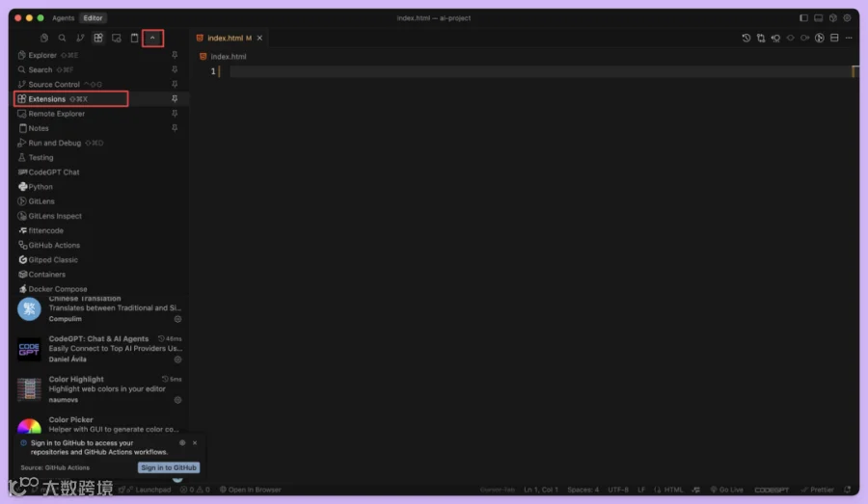Open Chinese Translation extension entry
The width and height of the screenshot is (868, 504).
coord(99,309)
